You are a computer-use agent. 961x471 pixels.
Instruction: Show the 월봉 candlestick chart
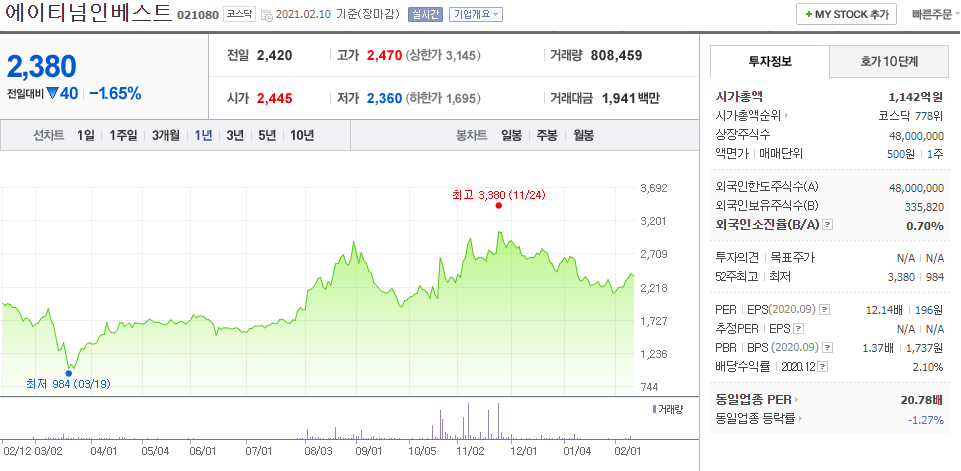[x=583, y=136]
